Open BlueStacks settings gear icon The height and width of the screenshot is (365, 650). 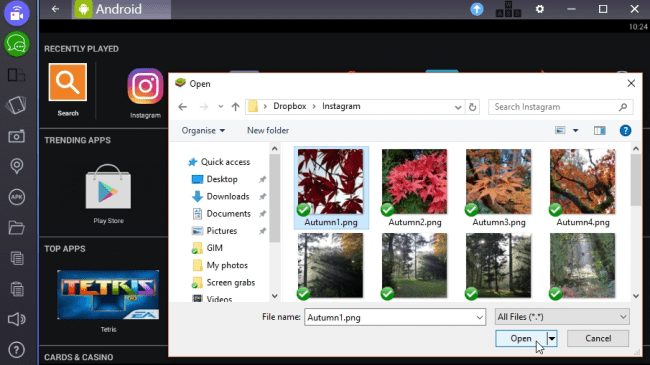click(x=540, y=9)
